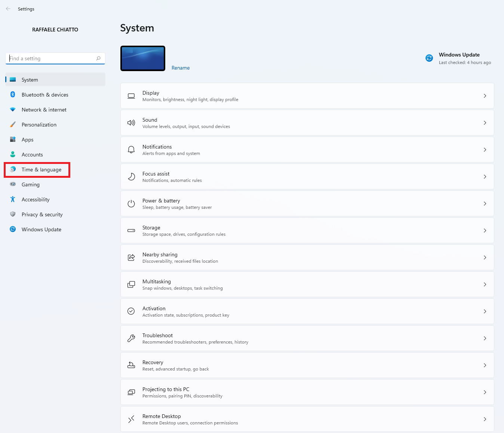Screen dimensions: 504x433
Task: Click the Notifications bell icon
Action: click(x=131, y=150)
